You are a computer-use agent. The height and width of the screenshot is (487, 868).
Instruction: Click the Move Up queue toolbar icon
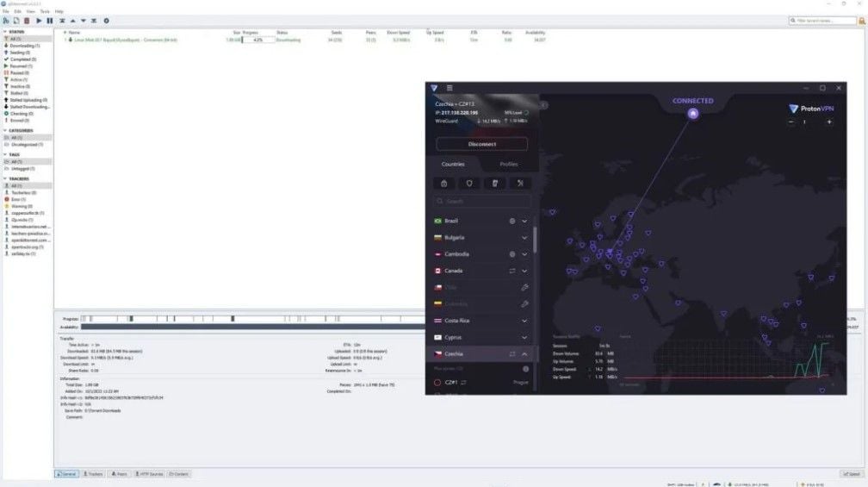tap(72, 21)
